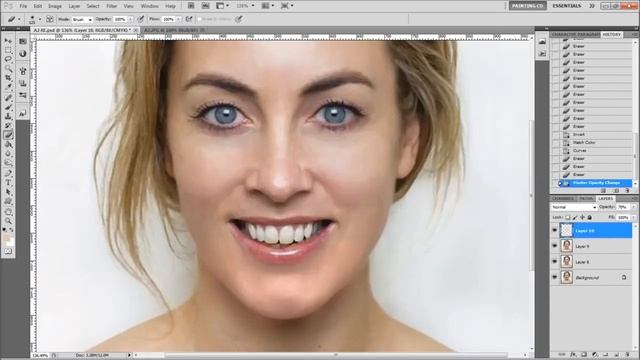
Task: Reset default foreground and background colors
Action: coord(4,230)
